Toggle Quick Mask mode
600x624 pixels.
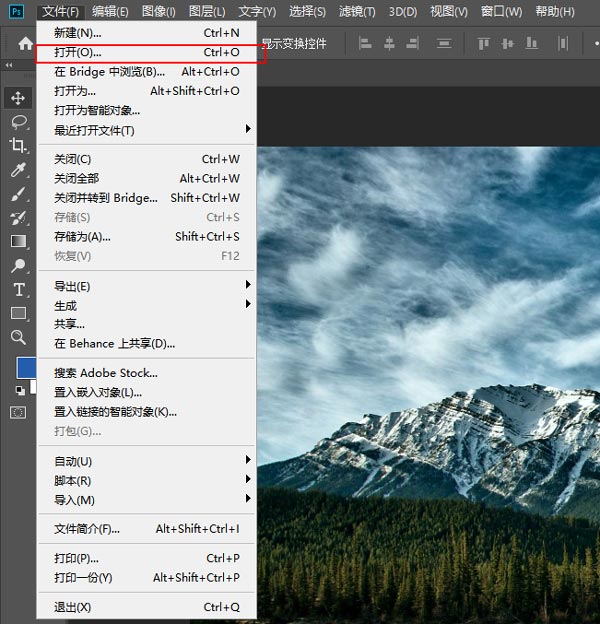[18, 412]
